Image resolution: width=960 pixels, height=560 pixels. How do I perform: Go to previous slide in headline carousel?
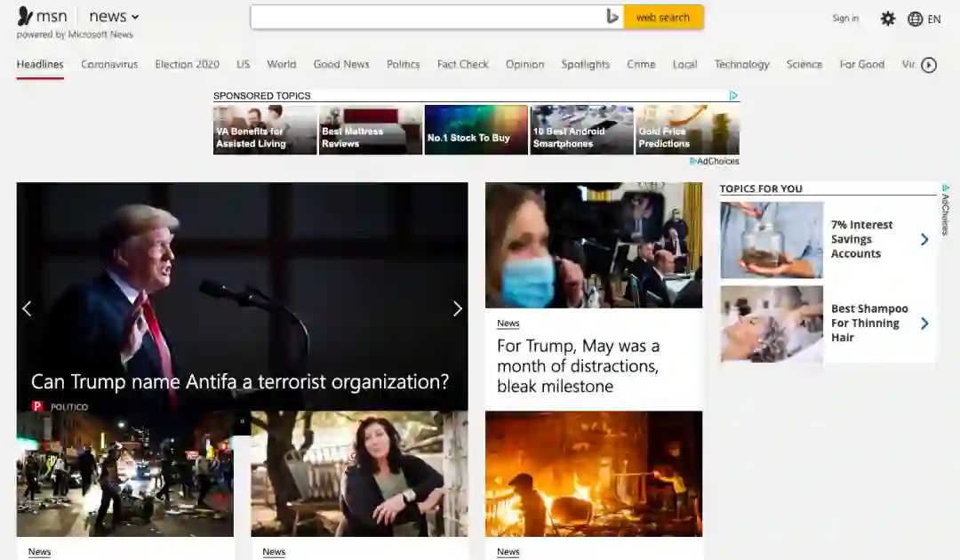(x=27, y=308)
